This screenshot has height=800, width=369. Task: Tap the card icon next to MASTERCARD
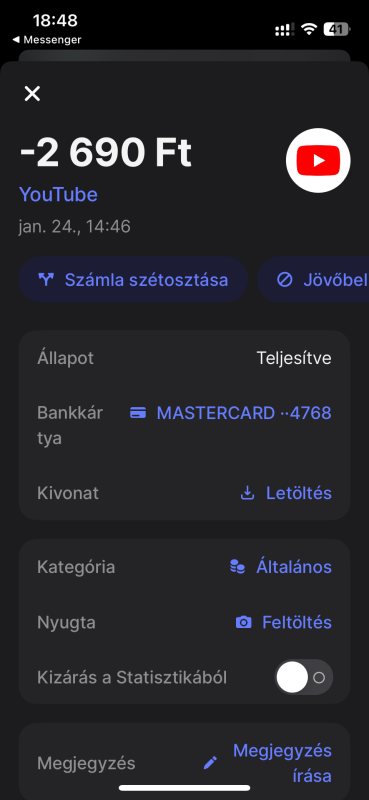138,413
